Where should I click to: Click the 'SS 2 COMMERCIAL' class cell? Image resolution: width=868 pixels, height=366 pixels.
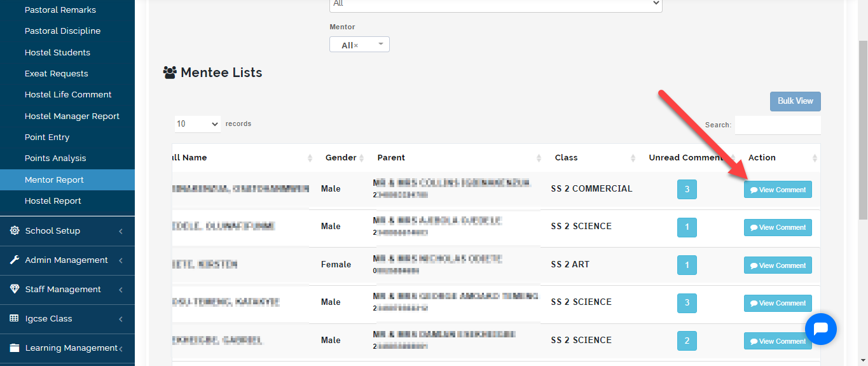(591, 188)
